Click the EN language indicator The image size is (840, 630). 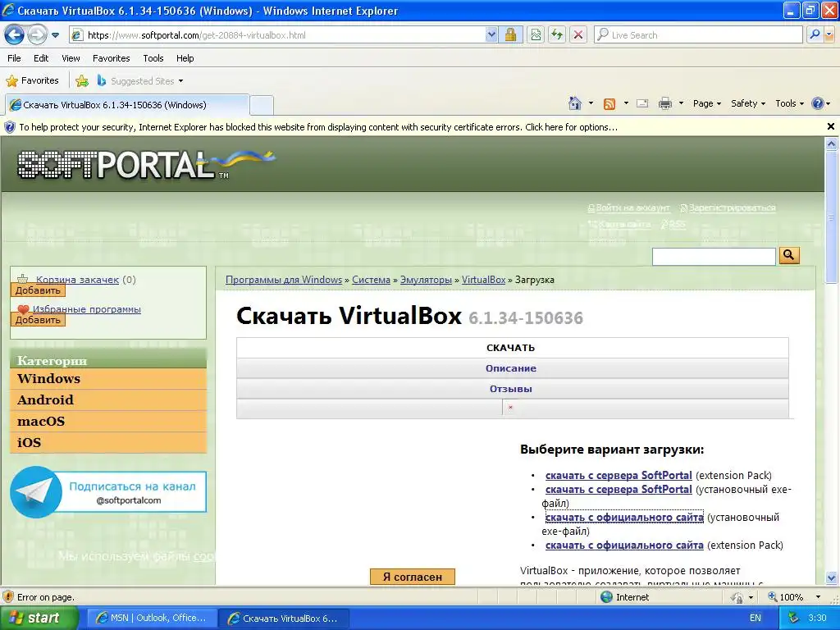tap(756, 618)
